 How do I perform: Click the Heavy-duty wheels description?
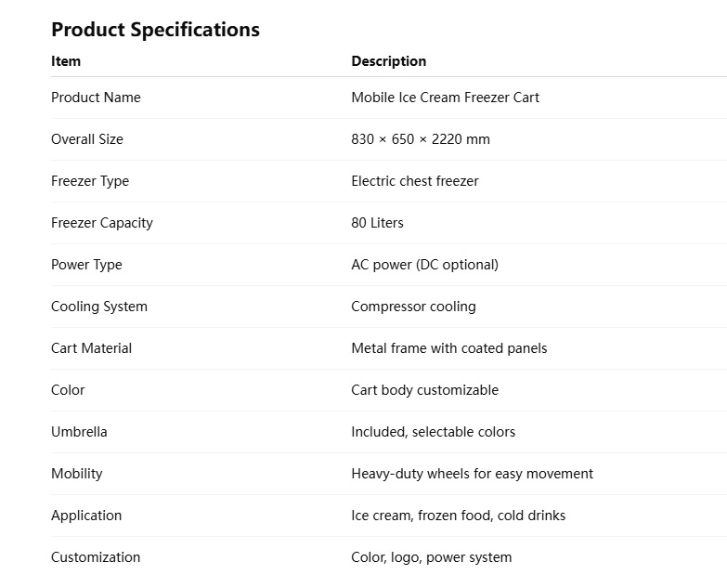pos(472,474)
